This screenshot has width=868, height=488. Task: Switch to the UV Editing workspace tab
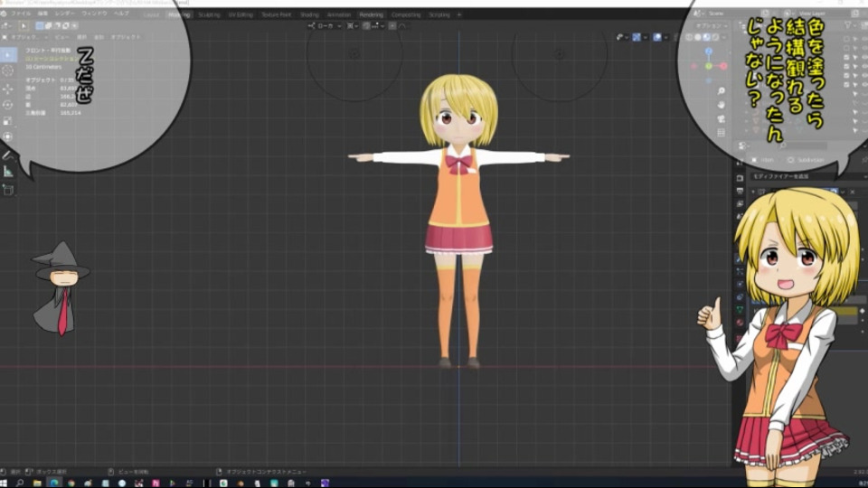point(241,15)
